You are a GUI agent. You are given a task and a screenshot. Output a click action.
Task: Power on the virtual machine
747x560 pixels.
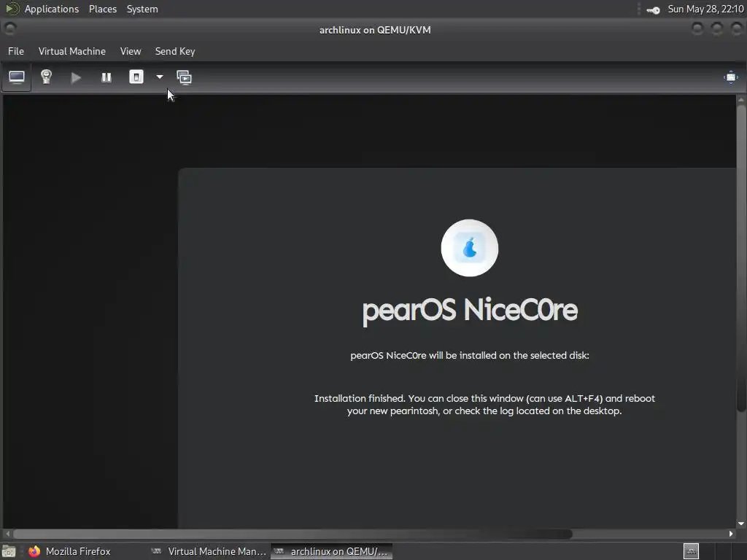pyautogui.click(x=76, y=77)
